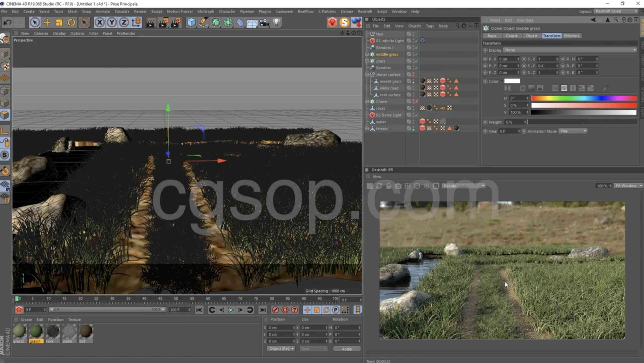
Task: Switch to the Effectors tab
Action: [x=571, y=36]
